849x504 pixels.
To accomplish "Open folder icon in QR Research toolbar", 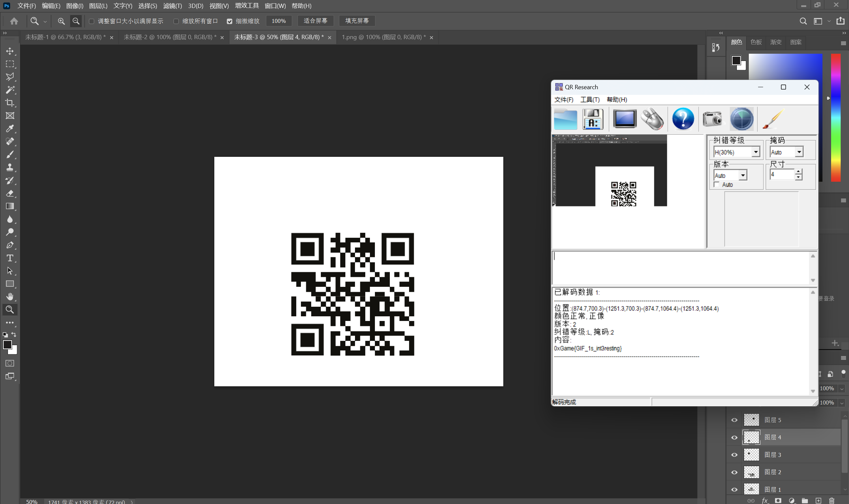I will (x=565, y=119).
